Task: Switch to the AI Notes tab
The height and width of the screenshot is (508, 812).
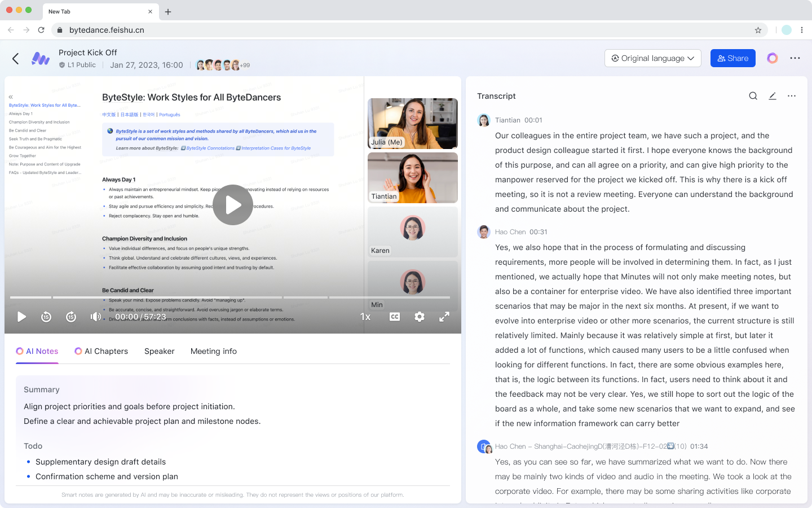Action: click(37, 351)
